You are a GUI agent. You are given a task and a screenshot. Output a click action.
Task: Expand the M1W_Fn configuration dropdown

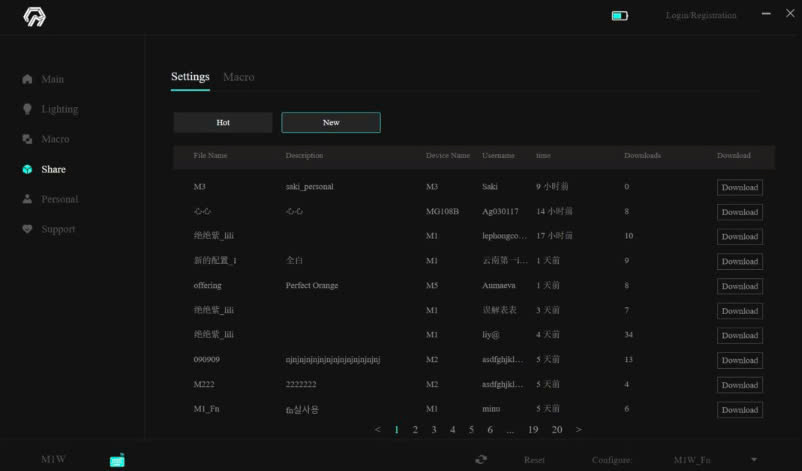coord(753,460)
